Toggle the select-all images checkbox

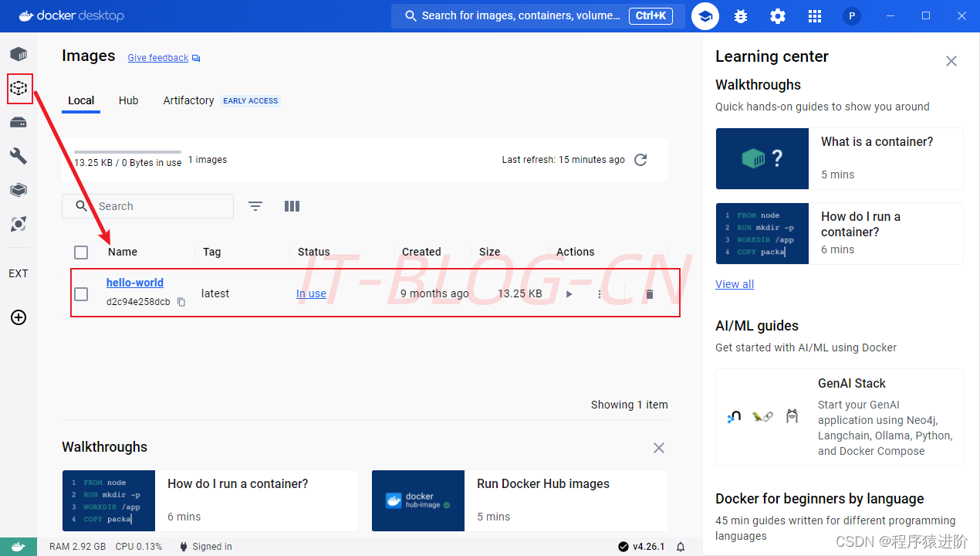[x=81, y=252]
